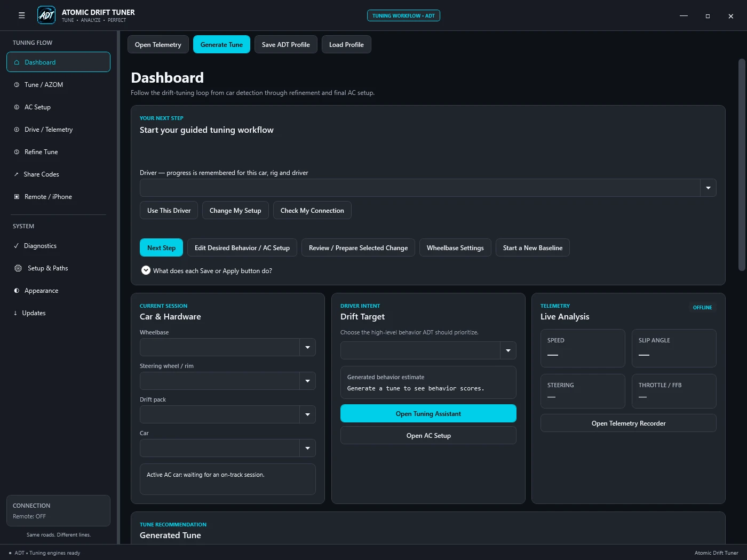Image resolution: width=747 pixels, height=560 pixels.
Task: Open the Steering wheel / rim dropdown
Action: [x=228, y=381]
